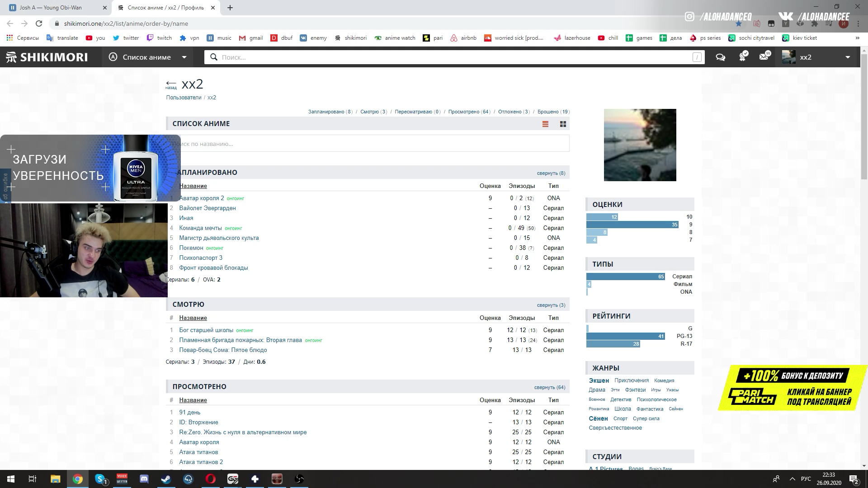Filter list by Брошено status
This screenshot has height=488, width=868.
click(548, 112)
